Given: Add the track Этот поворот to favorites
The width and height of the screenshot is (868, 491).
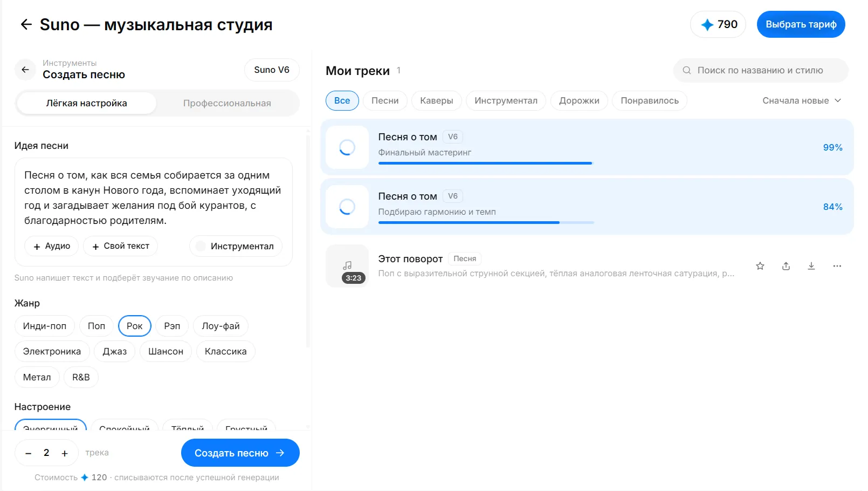Looking at the screenshot, I should click(x=760, y=266).
